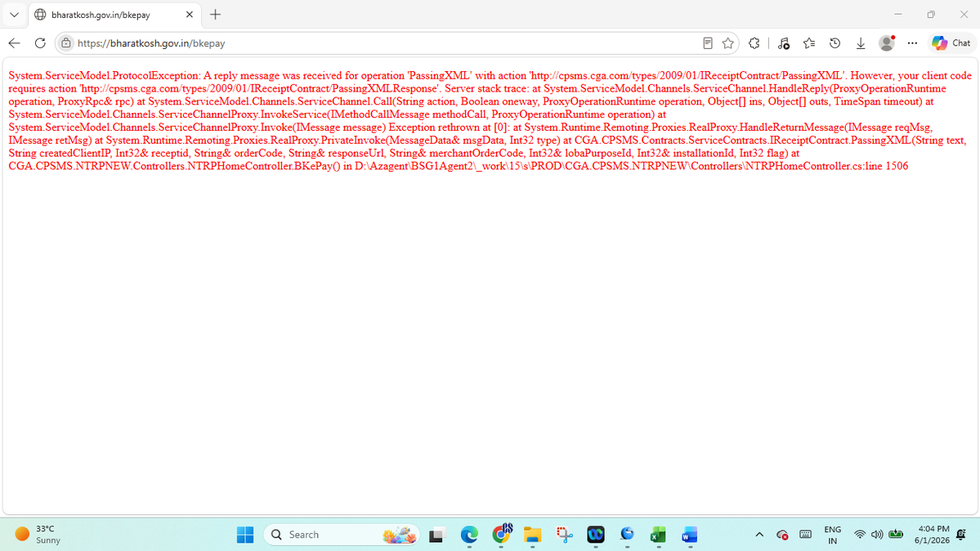Check battery status tray icon

pyautogui.click(x=897, y=535)
